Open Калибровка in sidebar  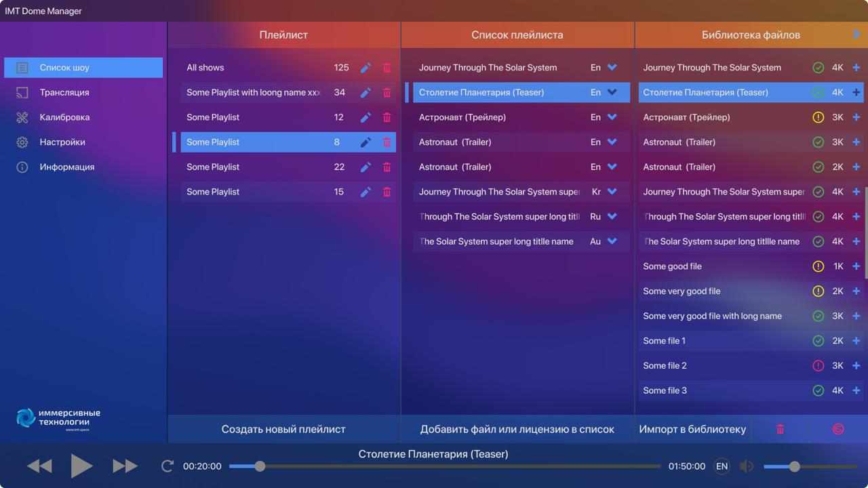coord(83,117)
